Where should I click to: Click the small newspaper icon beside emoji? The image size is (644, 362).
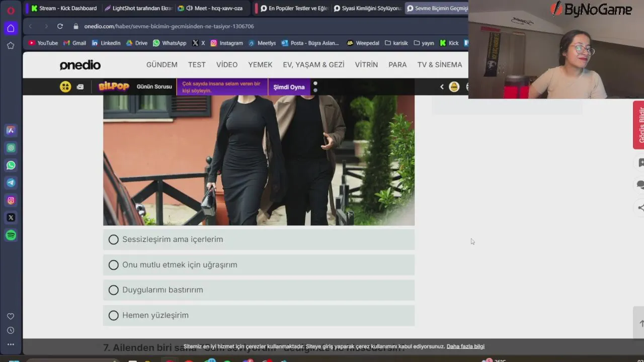(80, 87)
